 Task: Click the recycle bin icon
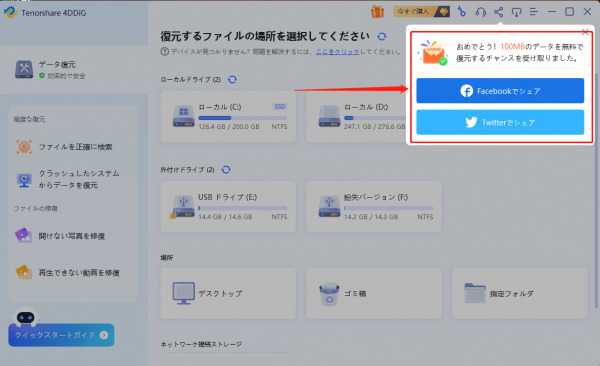click(329, 294)
